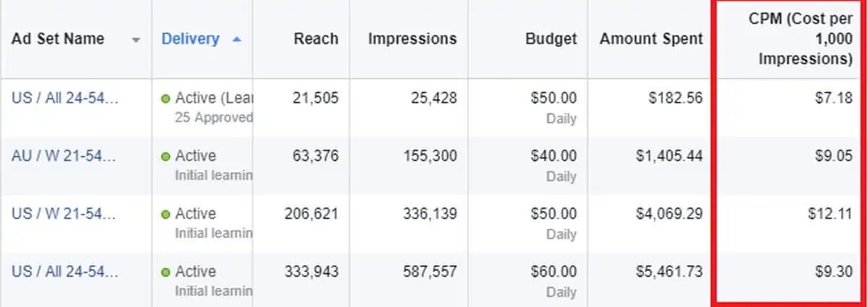Select the Budget column header
868x307 pixels.
point(551,39)
